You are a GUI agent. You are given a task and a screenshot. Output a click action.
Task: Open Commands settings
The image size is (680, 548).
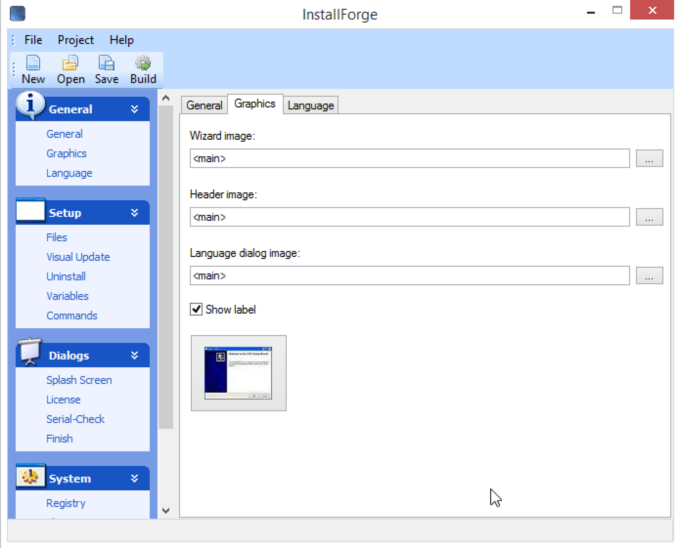click(x=72, y=316)
